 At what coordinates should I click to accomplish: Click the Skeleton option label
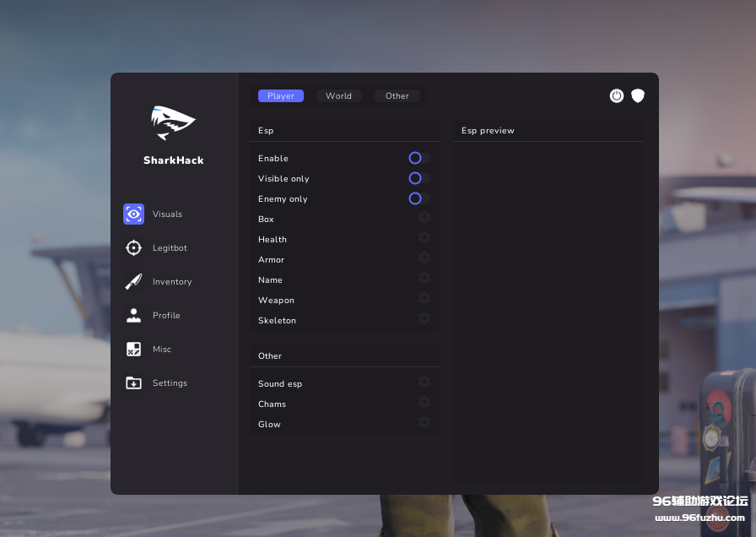[x=278, y=320]
